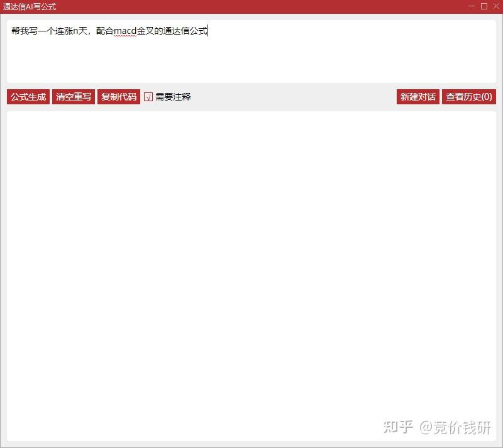Focus the prompt text input box
The height and width of the screenshot is (448, 503).
point(251,52)
